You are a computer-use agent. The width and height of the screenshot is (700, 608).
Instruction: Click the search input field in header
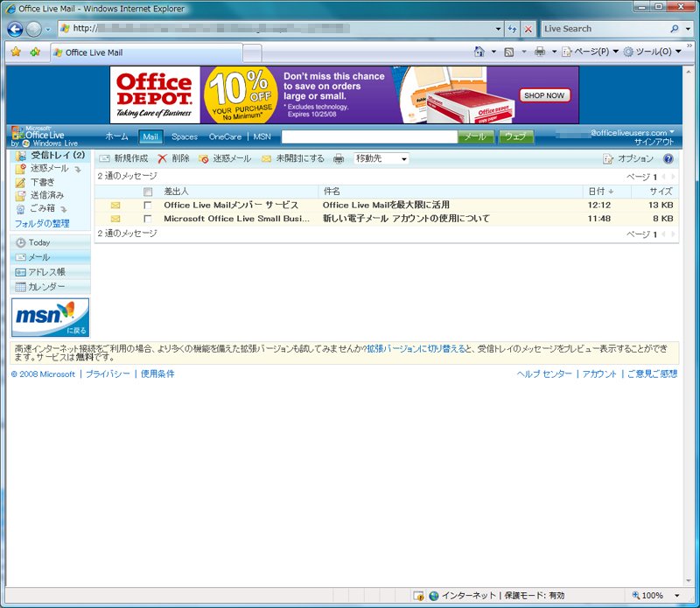coord(369,136)
